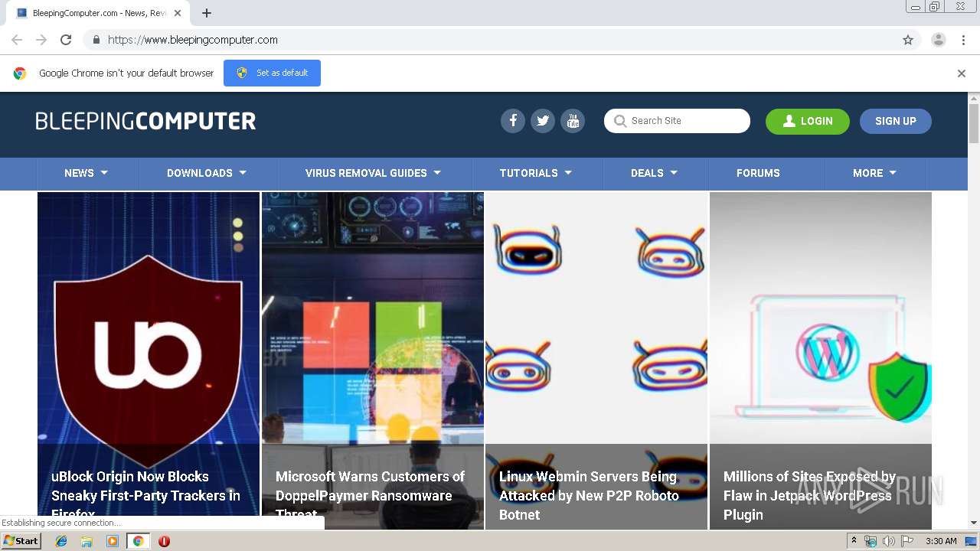Show hidden system tray icons

point(854,541)
